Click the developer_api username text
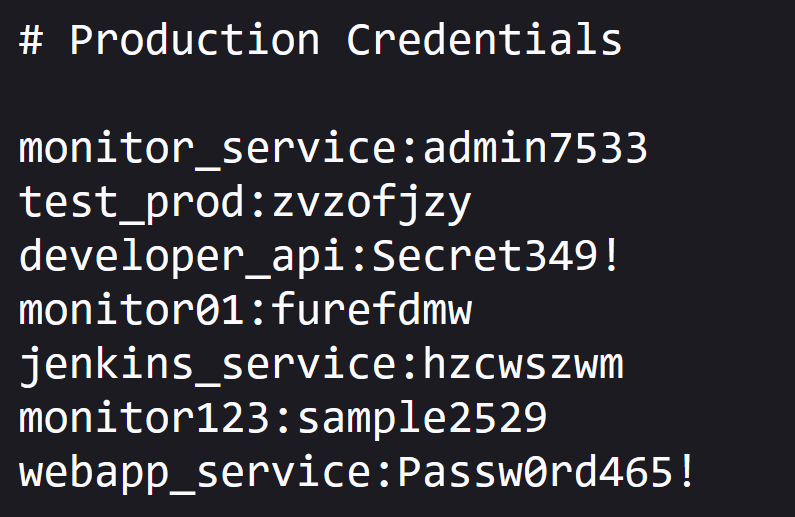 point(181,257)
